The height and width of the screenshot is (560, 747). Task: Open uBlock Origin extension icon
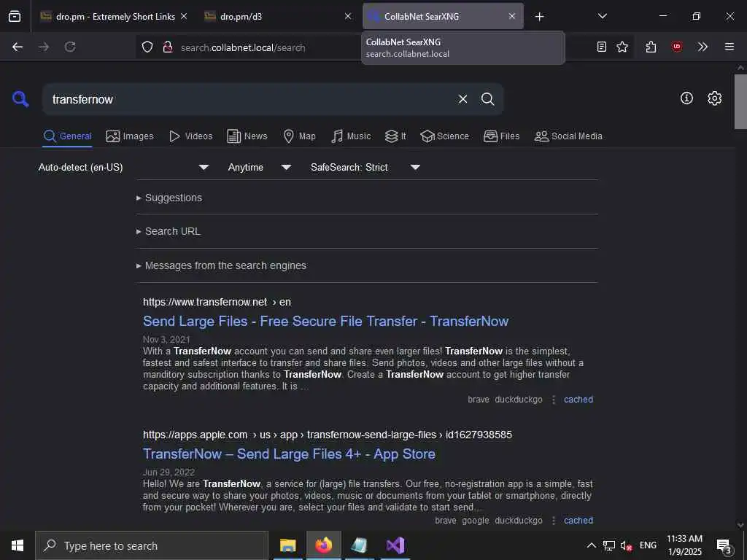677,47
